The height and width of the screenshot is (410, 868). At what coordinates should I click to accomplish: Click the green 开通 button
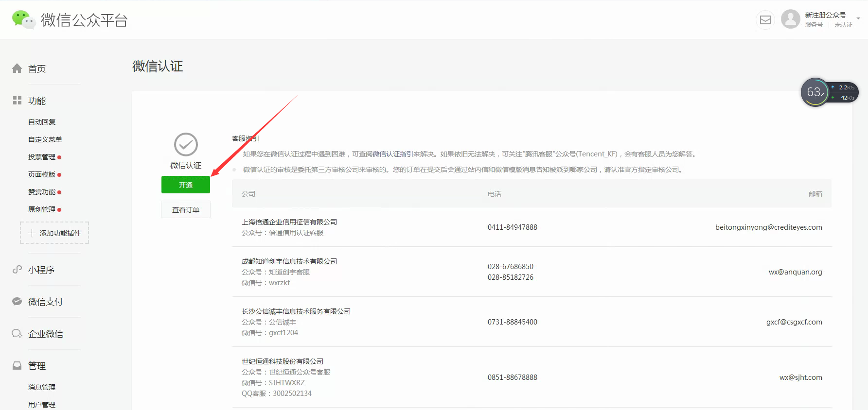pyautogui.click(x=186, y=185)
